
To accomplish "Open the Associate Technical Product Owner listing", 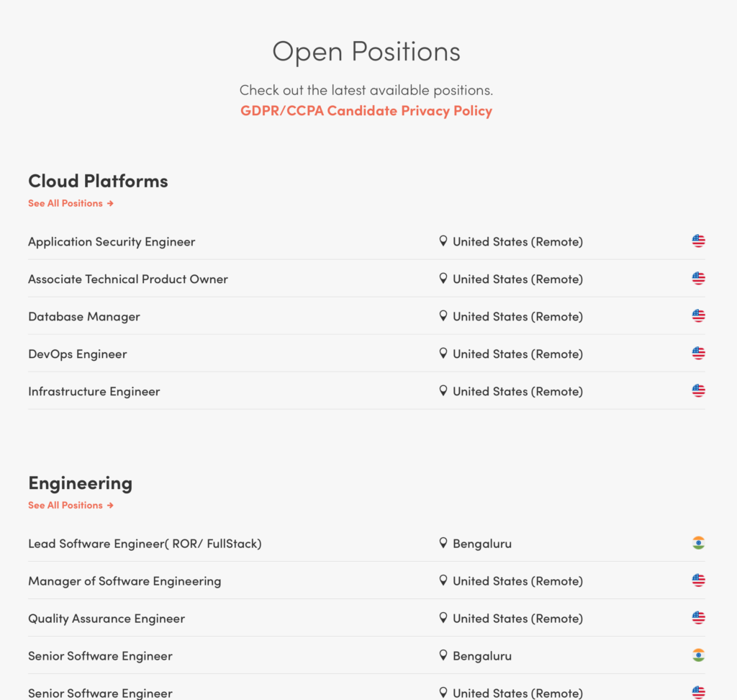I will (128, 279).
